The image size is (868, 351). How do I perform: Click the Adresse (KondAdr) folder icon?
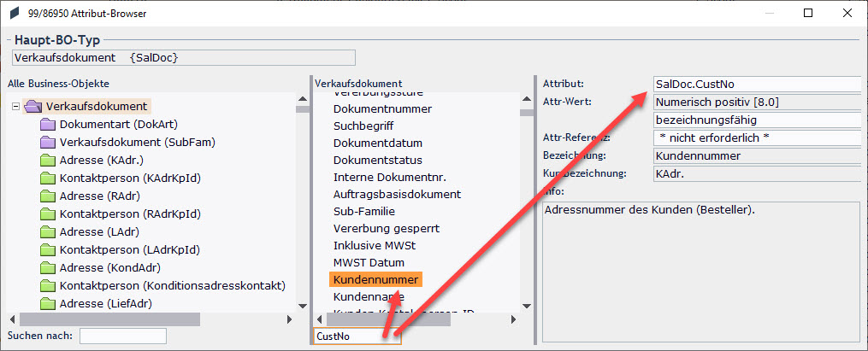(49, 267)
